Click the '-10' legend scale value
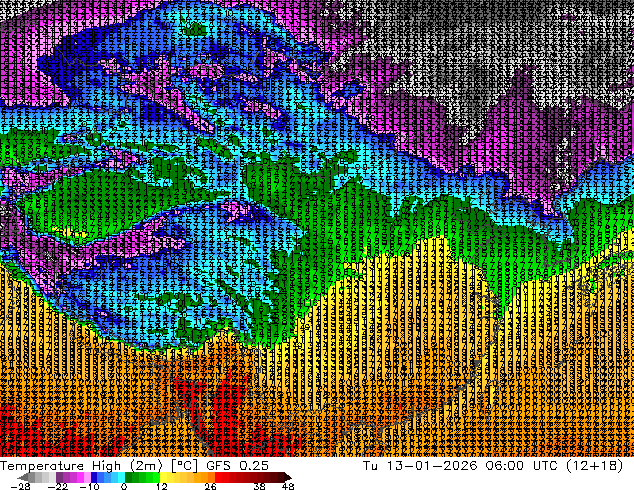The height and width of the screenshot is (490, 634). click(89, 486)
